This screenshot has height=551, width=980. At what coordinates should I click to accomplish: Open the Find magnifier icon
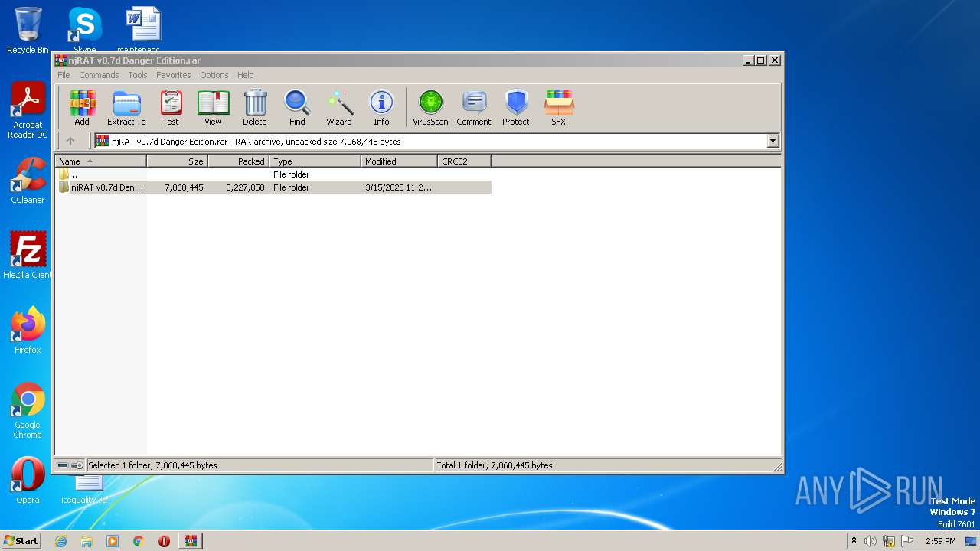pyautogui.click(x=297, y=108)
